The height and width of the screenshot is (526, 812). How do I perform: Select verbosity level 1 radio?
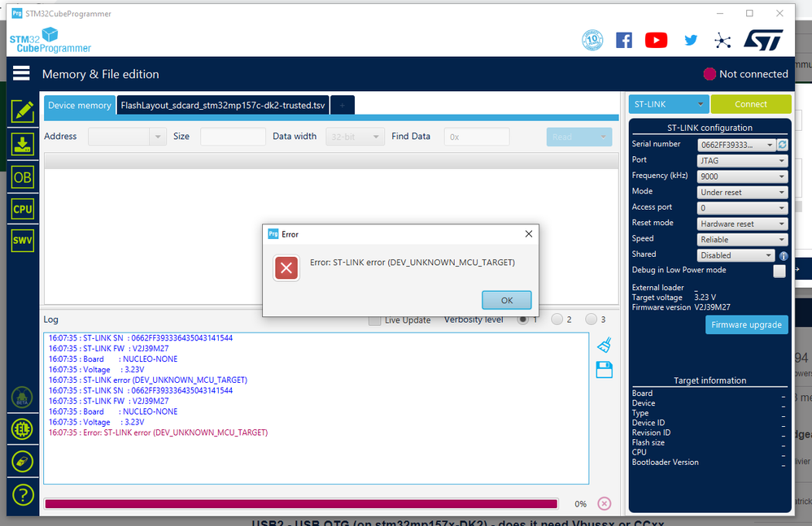[522, 320]
